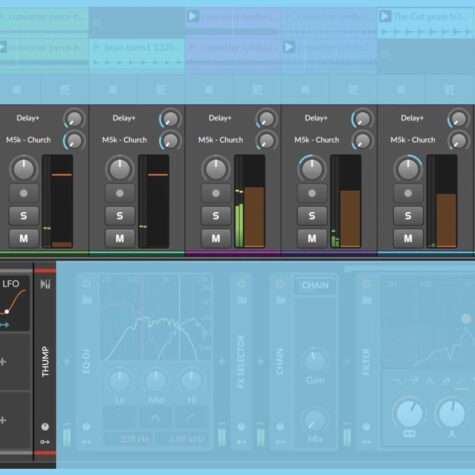Click the round knob icon at THUMP strip bottom
475x475 pixels.
[x=45, y=427]
